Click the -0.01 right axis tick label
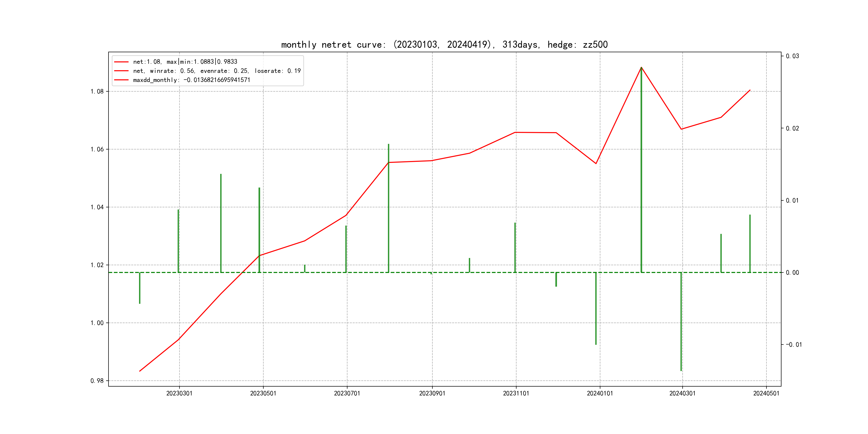This screenshot has width=868, height=434. [x=794, y=344]
